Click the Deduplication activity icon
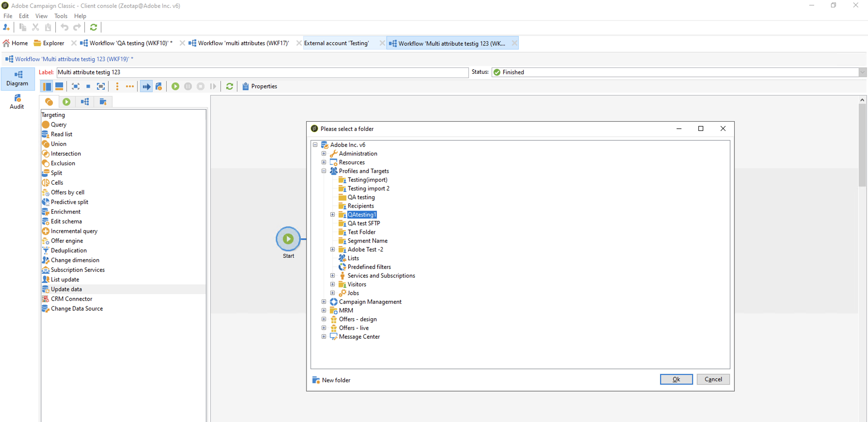Viewport: 868px width, 422px height. click(46, 250)
